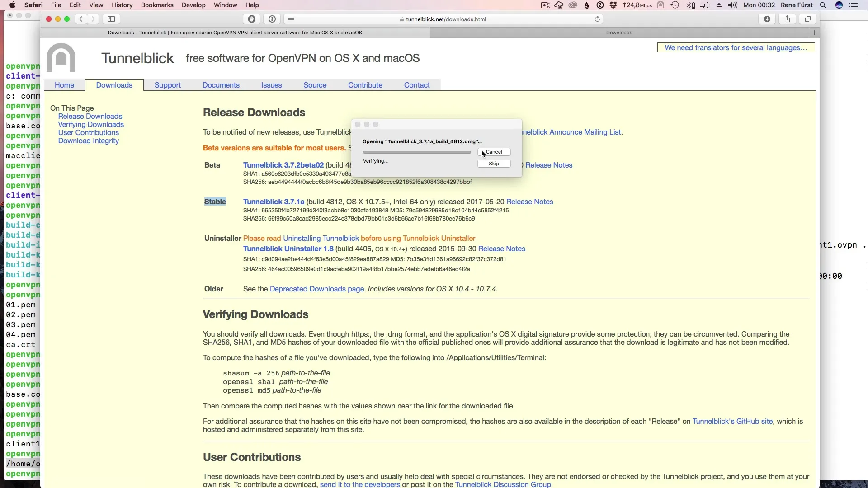Open the Documents site tab
The height and width of the screenshot is (488, 868).
pyautogui.click(x=221, y=85)
